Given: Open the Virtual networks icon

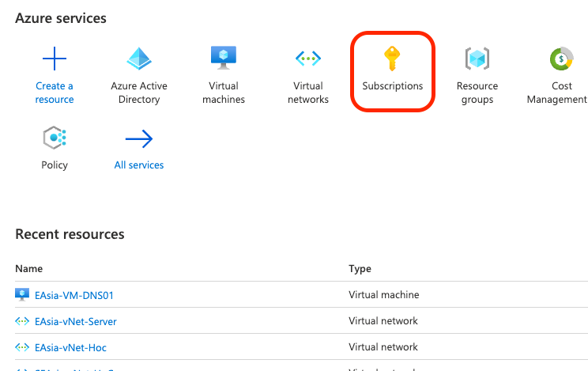Looking at the screenshot, I should pos(308,59).
